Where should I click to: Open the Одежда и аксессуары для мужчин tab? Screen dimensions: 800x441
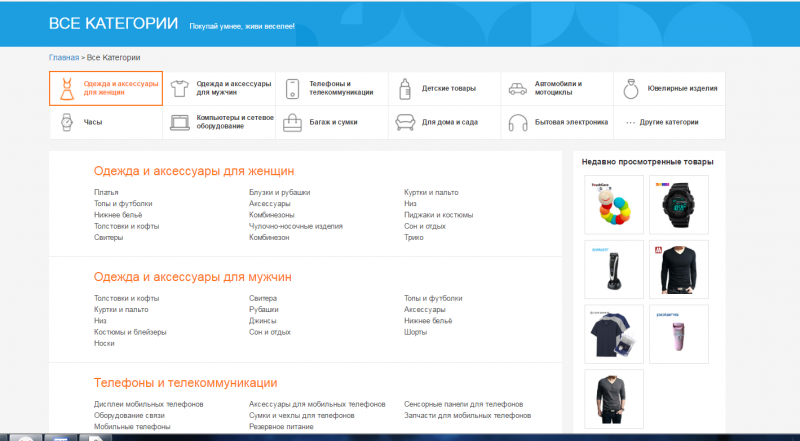(x=219, y=88)
